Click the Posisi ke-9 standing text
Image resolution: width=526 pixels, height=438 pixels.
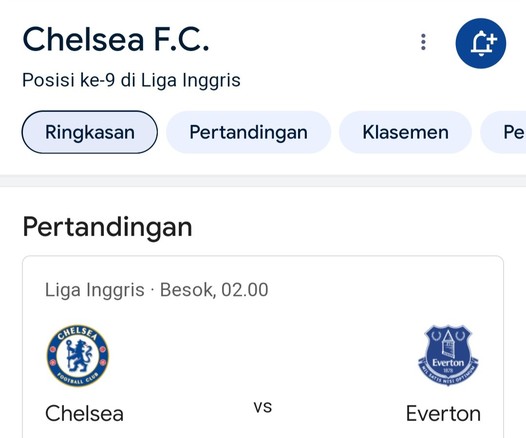click(69, 80)
